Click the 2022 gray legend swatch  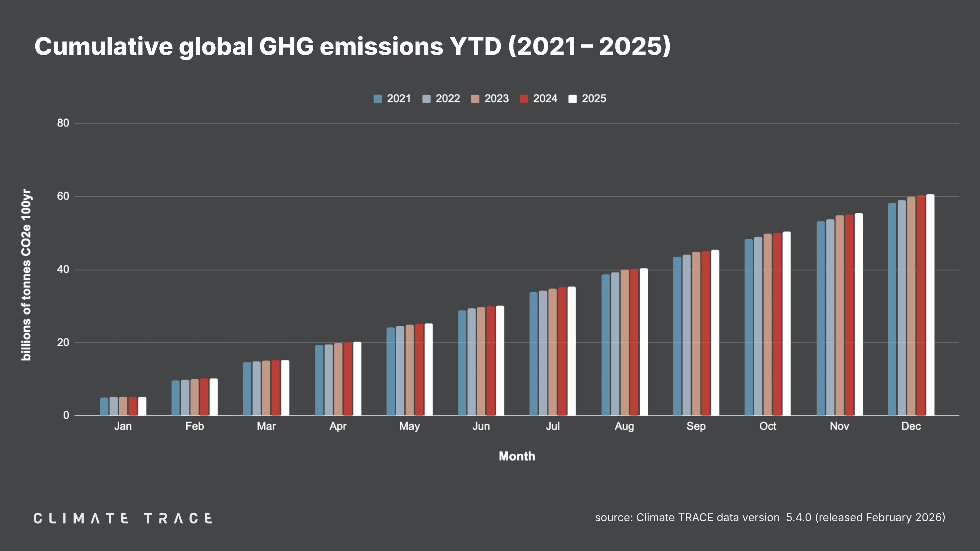click(426, 99)
